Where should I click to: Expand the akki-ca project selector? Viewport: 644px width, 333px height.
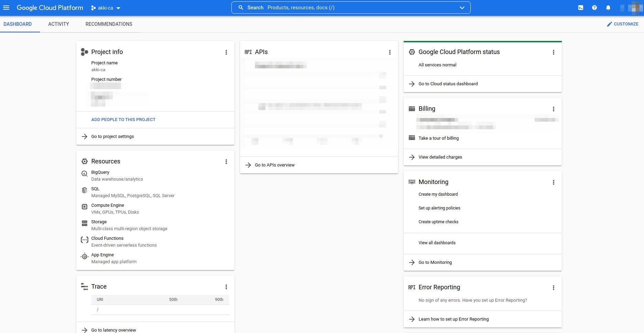(106, 8)
